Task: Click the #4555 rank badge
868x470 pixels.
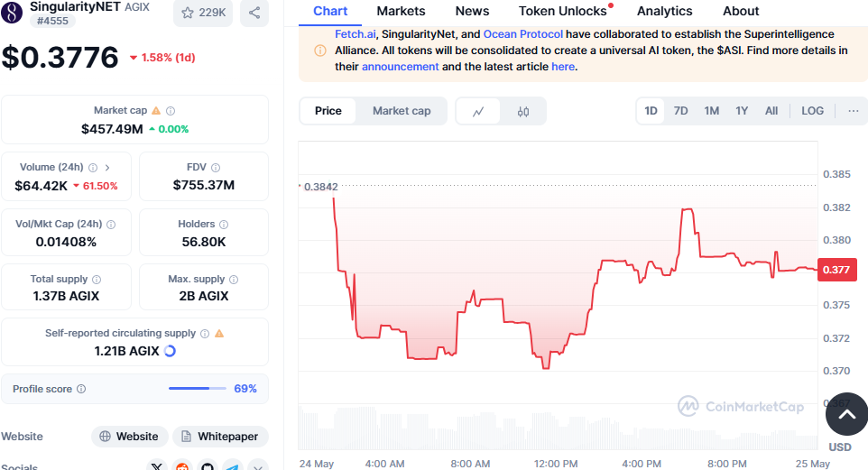Action: 52,21
